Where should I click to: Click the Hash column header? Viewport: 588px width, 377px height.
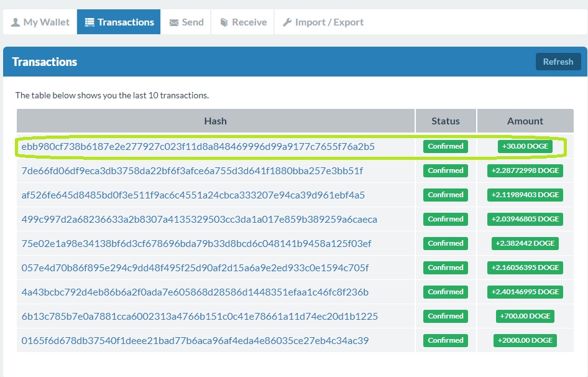coord(216,121)
